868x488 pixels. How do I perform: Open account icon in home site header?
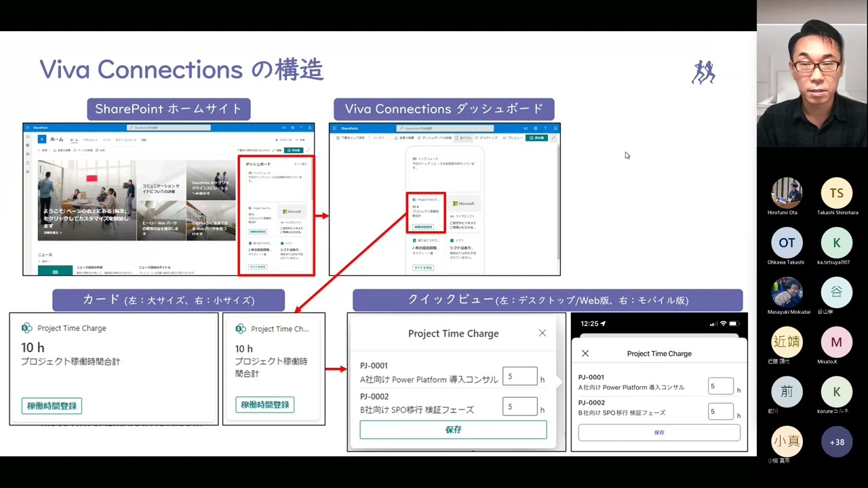(x=310, y=127)
